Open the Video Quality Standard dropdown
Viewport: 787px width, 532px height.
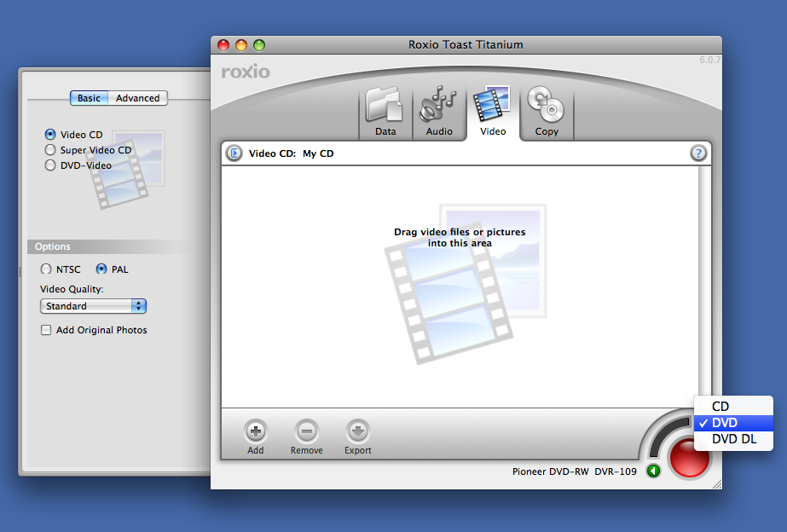(93, 306)
